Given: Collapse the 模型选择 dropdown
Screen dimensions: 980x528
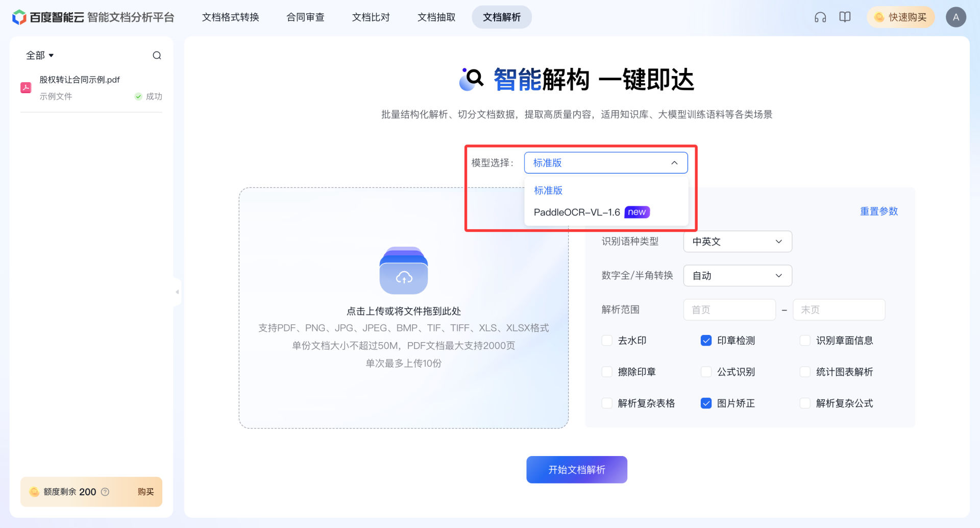Looking at the screenshot, I should pyautogui.click(x=606, y=163).
